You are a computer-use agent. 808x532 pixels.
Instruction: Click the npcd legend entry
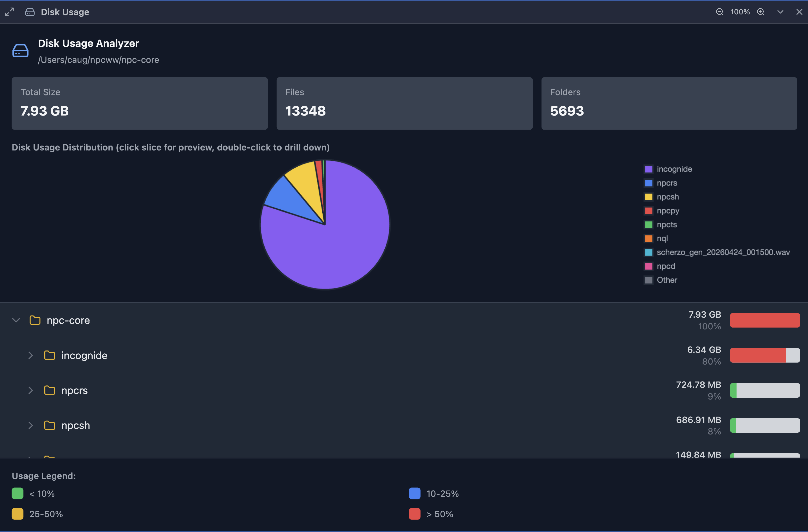coord(660,266)
